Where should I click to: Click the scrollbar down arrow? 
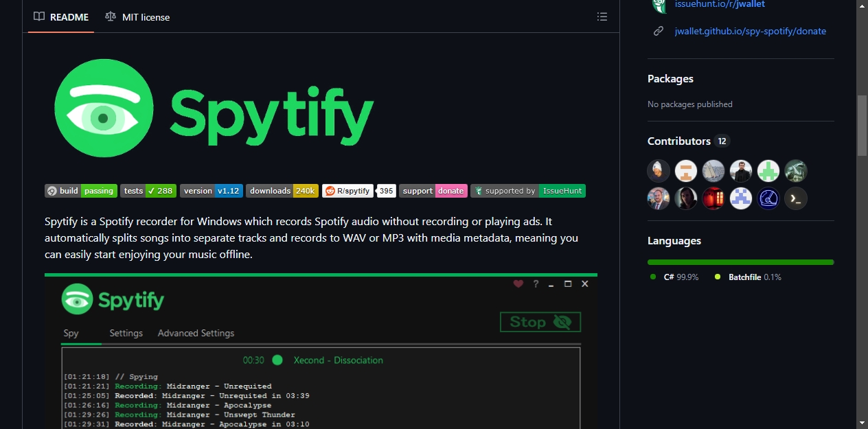(862, 423)
